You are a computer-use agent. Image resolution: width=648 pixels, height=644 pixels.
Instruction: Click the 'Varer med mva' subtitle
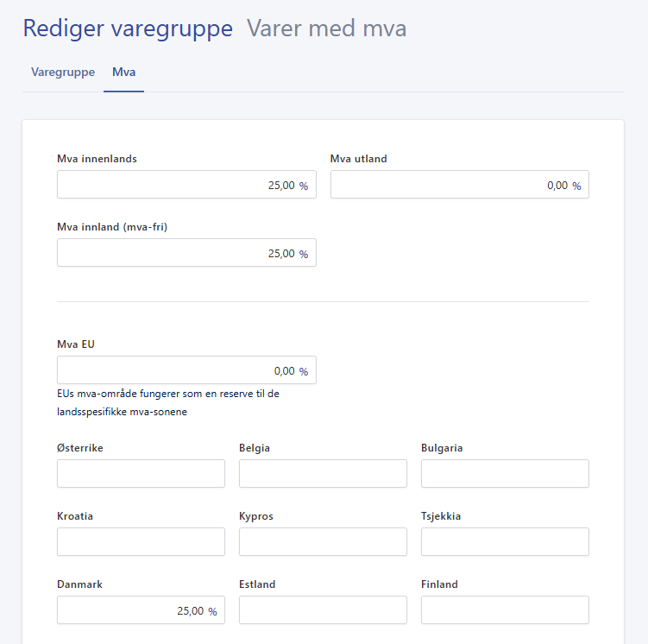(x=326, y=28)
